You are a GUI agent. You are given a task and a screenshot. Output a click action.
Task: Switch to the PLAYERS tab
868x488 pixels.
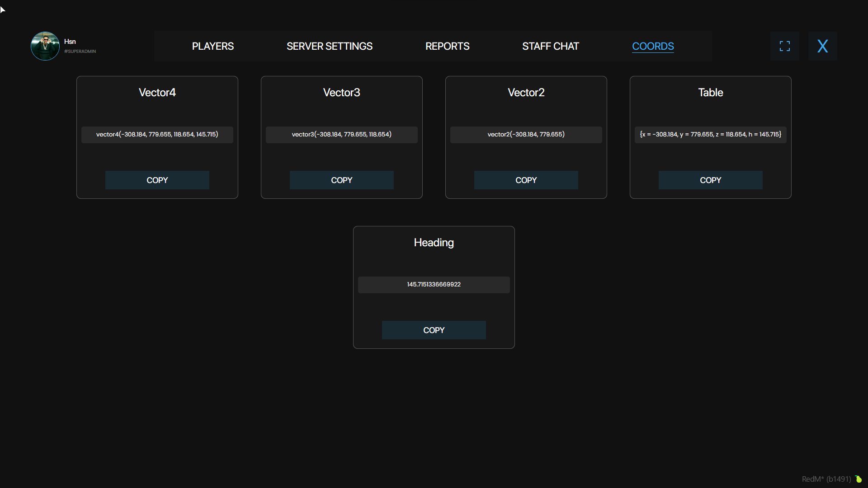click(212, 46)
